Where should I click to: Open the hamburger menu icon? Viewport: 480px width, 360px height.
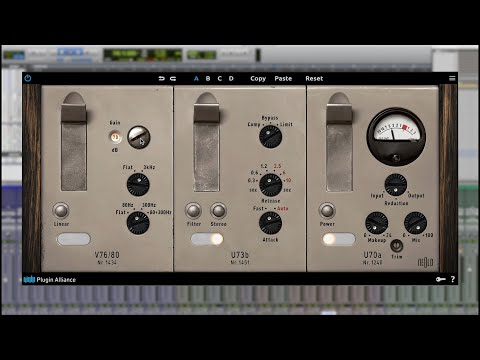click(x=452, y=78)
